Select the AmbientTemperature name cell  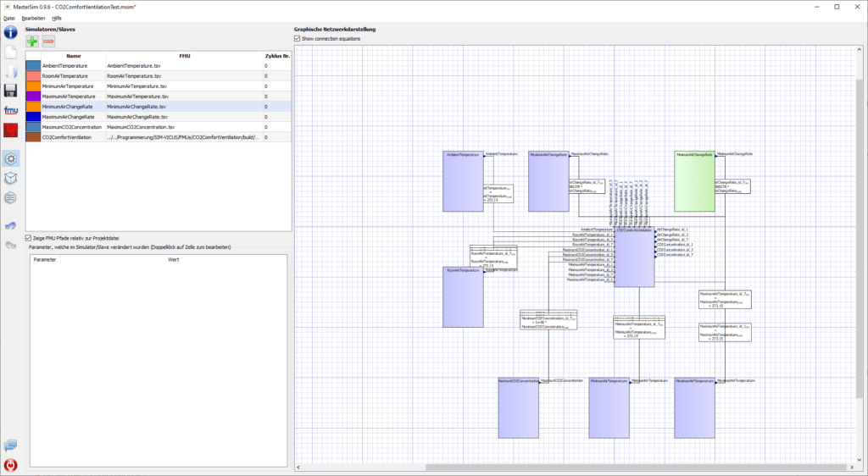[73, 66]
